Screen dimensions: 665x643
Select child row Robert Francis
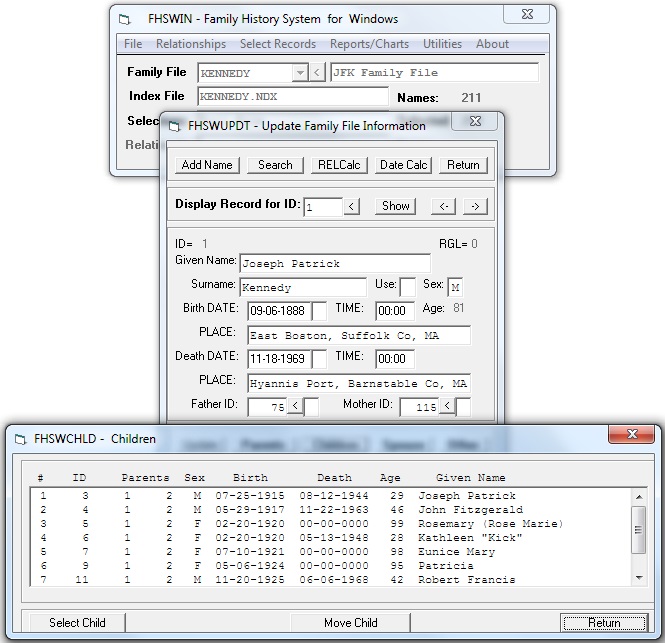click(x=331, y=579)
